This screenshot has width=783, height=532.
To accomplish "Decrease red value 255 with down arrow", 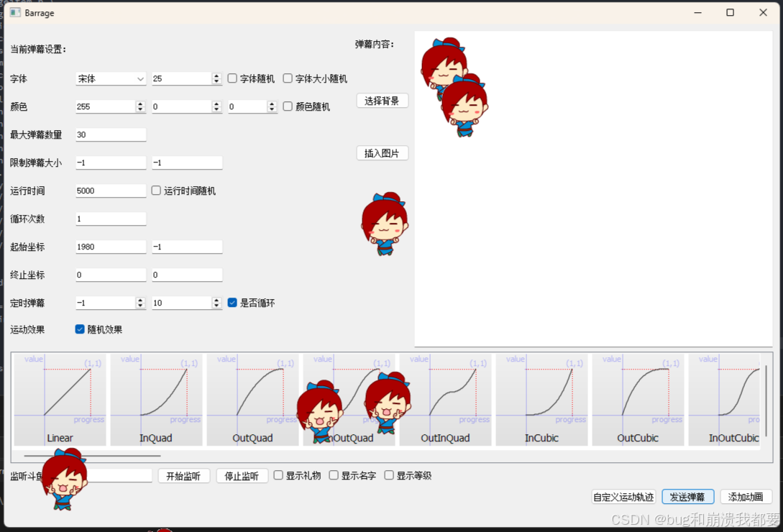I will [x=139, y=109].
